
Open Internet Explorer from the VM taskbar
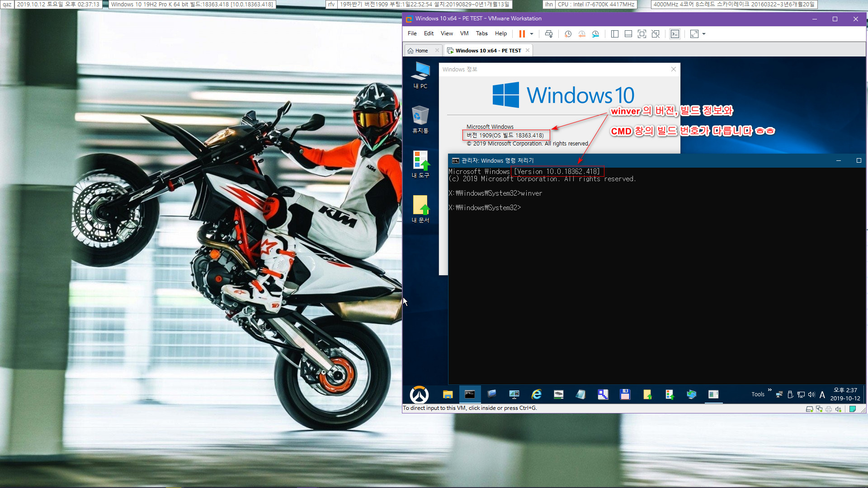(536, 394)
